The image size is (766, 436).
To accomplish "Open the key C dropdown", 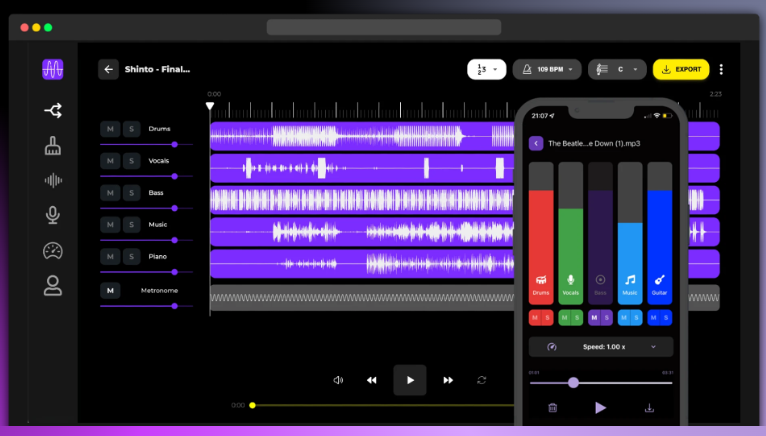I will (x=616, y=69).
